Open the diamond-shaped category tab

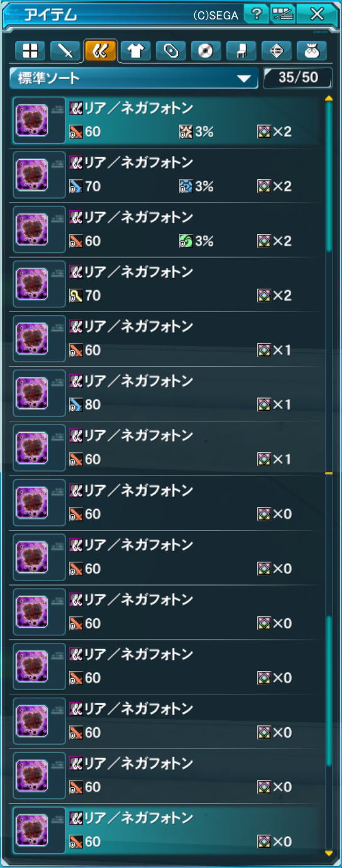coord(276,51)
